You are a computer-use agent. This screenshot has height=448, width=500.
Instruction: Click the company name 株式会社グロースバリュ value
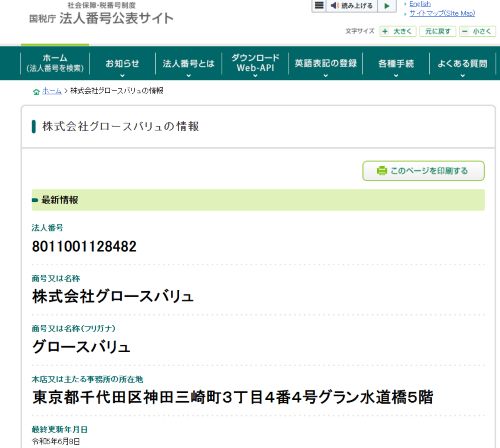point(113,296)
